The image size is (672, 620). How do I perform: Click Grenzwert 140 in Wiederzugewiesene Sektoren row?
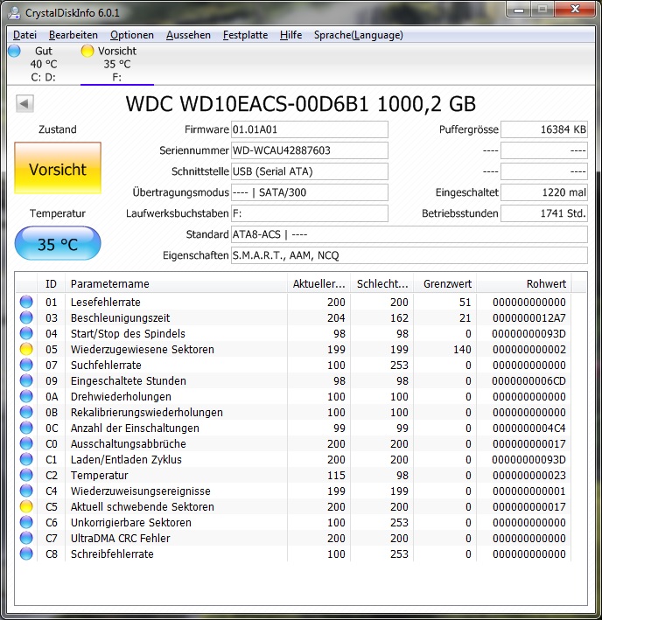(x=462, y=350)
